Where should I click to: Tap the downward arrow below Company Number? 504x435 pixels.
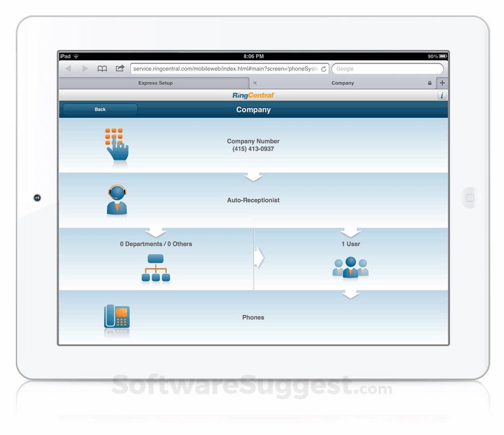pos(253,177)
